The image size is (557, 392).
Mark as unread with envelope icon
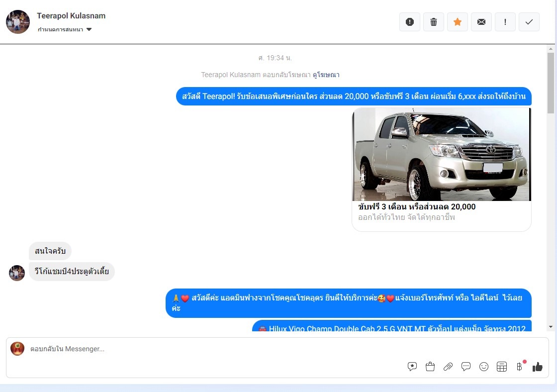click(481, 22)
